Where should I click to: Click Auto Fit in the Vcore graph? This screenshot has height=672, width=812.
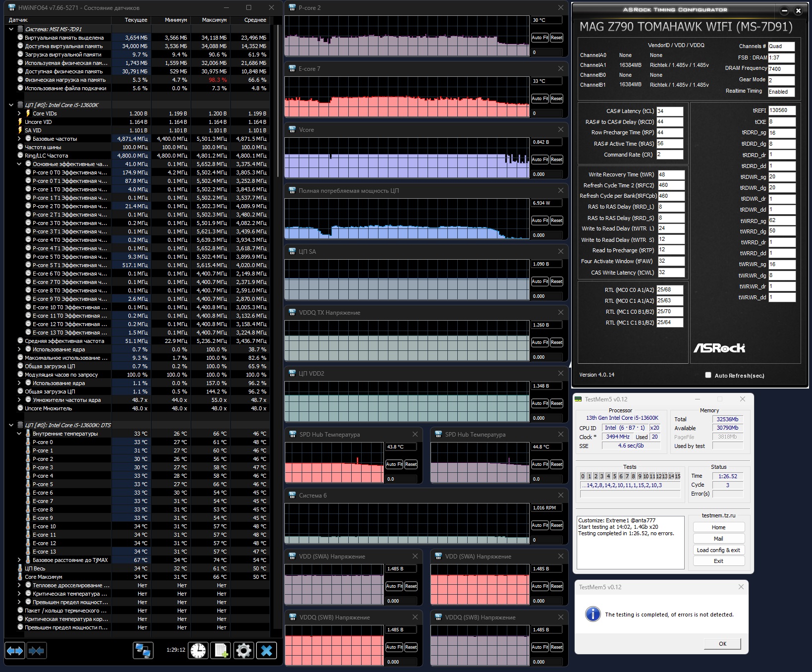click(x=540, y=160)
